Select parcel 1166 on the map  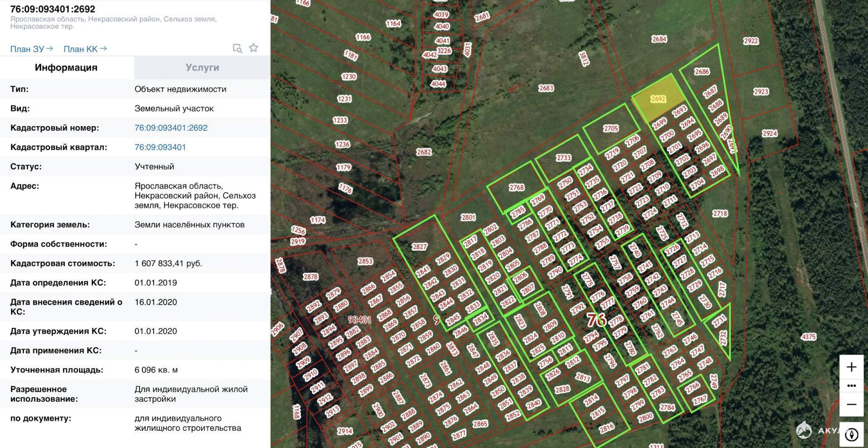point(363,38)
